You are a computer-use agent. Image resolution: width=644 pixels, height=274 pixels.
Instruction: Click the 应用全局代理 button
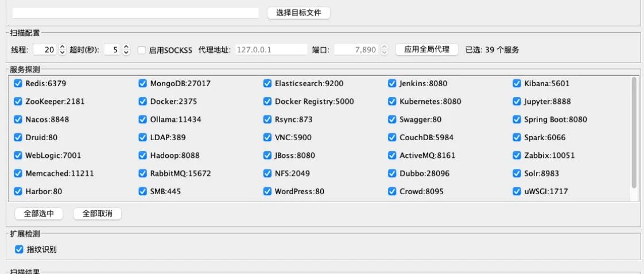point(426,50)
